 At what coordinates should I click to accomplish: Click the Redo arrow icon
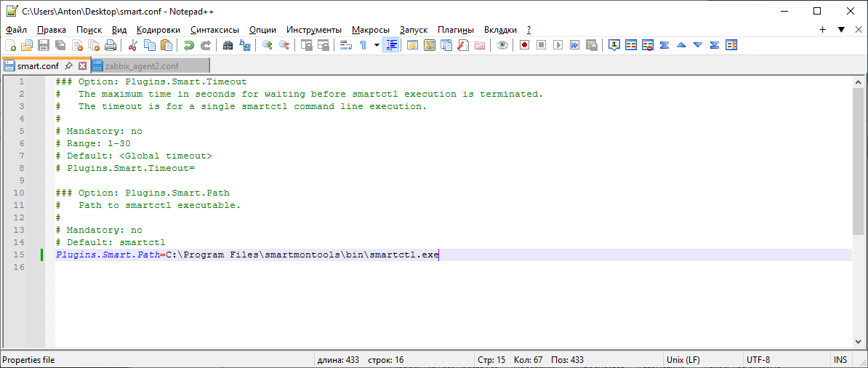pos(206,45)
